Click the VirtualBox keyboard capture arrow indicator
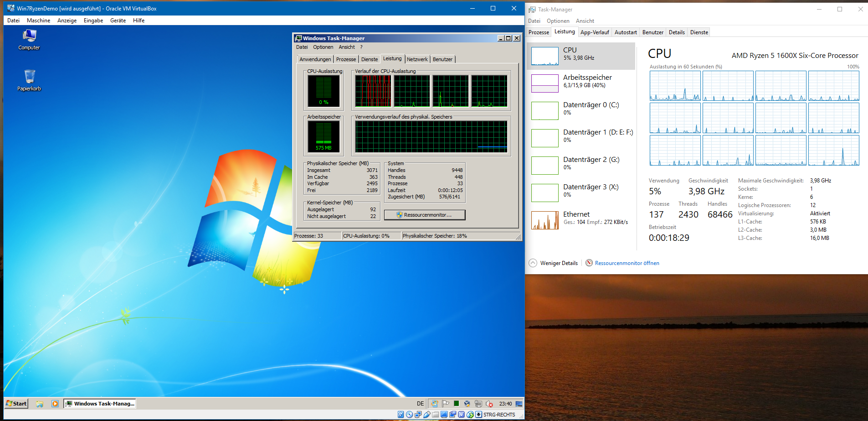Screen dimensions: 868x421 478,415
